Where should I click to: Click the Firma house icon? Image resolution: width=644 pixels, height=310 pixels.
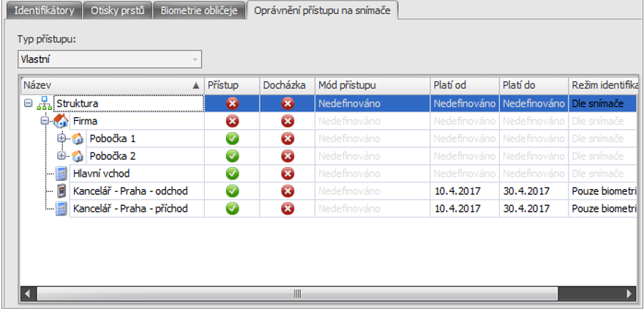[x=61, y=121]
